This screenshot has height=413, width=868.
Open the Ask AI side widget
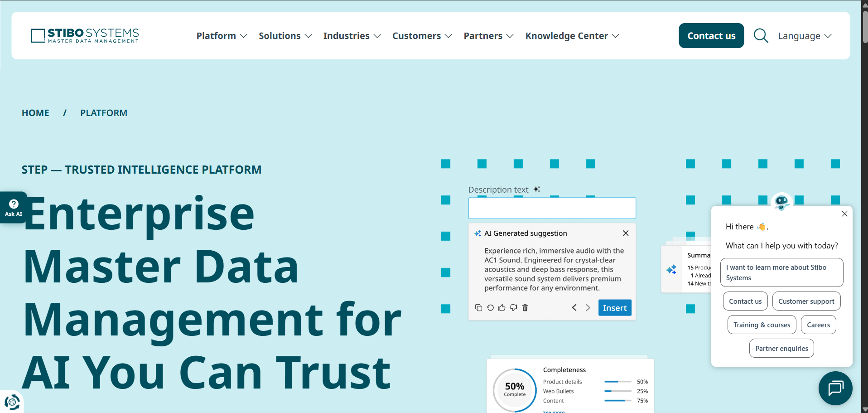pyautogui.click(x=13, y=208)
